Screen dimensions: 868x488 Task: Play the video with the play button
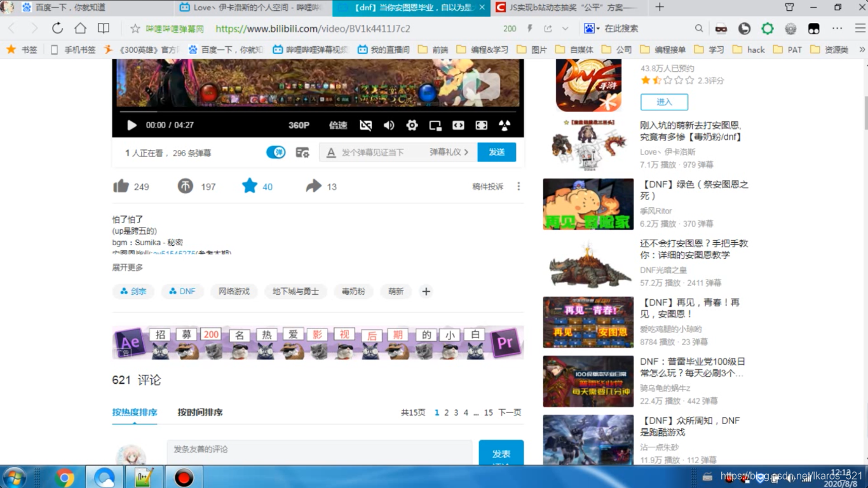[132, 125]
